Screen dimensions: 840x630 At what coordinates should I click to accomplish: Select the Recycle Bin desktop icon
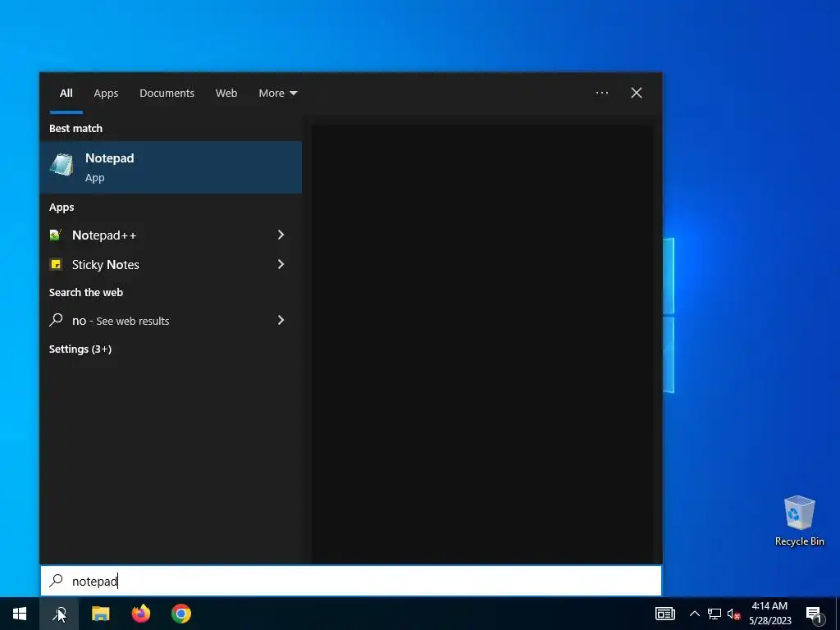799,521
